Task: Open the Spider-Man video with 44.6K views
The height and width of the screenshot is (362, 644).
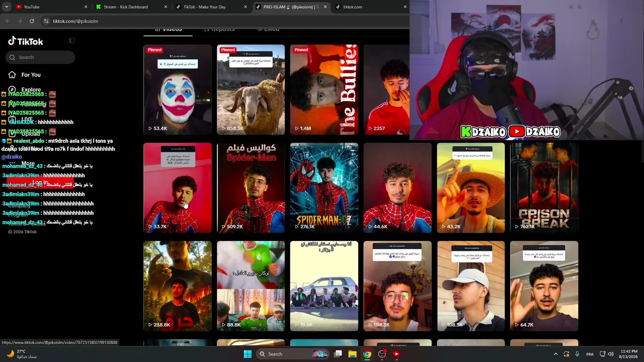Action: coord(397,188)
